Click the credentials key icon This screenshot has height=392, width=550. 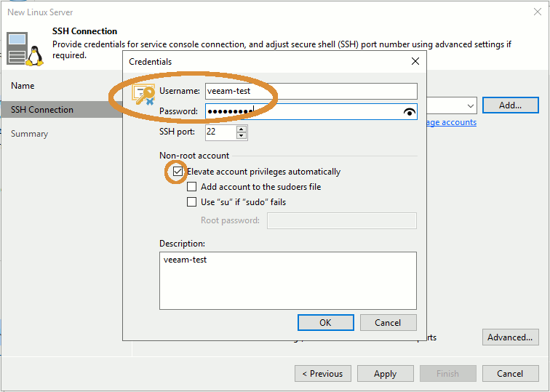tap(144, 95)
